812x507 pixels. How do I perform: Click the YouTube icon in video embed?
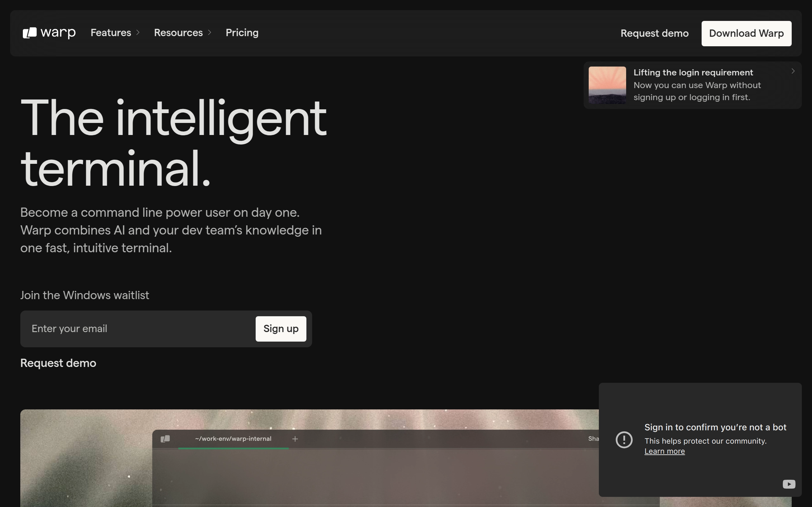pyautogui.click(x=789, y=484)
